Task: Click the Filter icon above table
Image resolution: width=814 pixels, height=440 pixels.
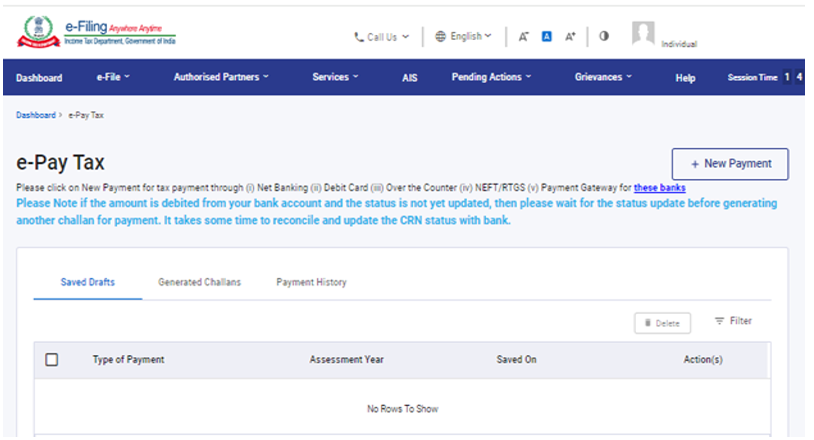Action: click(733, 321)
